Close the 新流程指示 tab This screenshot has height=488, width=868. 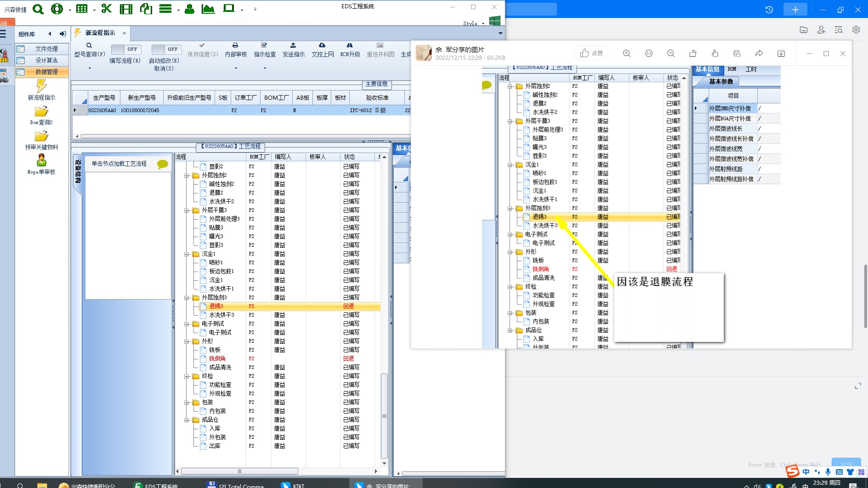(124, 33)
